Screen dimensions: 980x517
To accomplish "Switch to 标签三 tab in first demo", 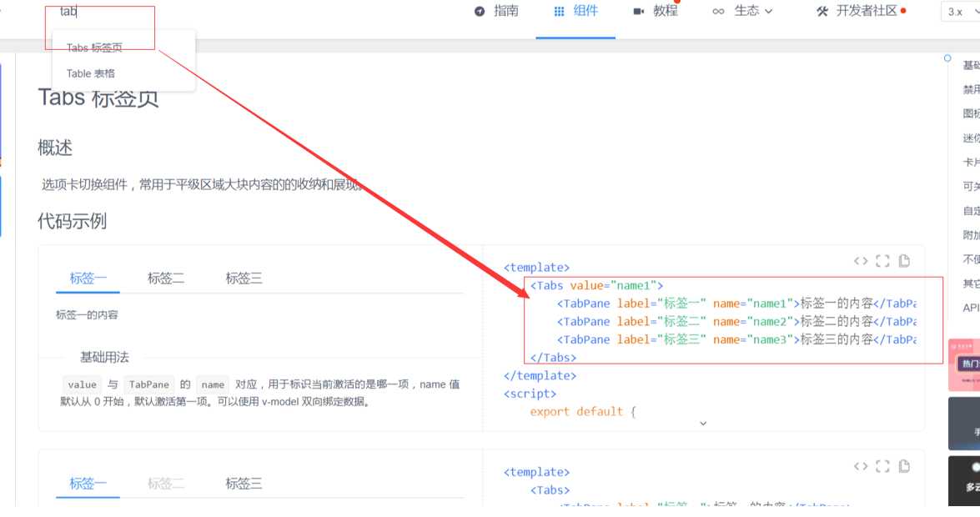I will point(244,279).
